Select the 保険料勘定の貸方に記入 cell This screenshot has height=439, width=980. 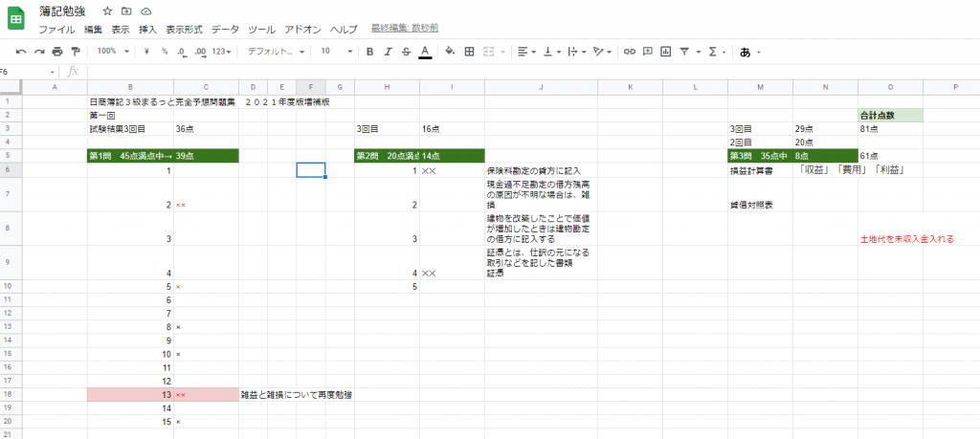point(541,171)
